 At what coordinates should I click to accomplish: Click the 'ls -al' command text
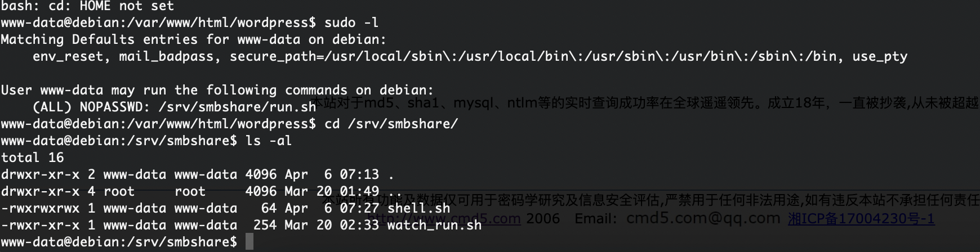coord(269,141)
